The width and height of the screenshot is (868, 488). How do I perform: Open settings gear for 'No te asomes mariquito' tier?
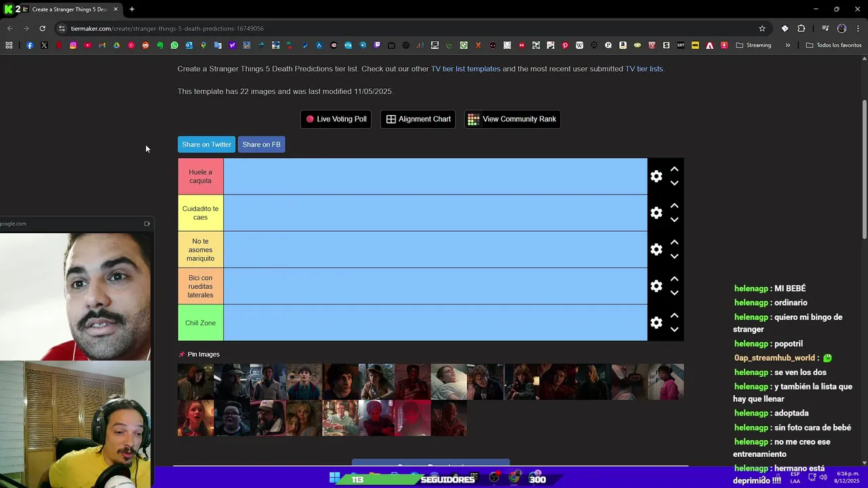pos(656,249)
